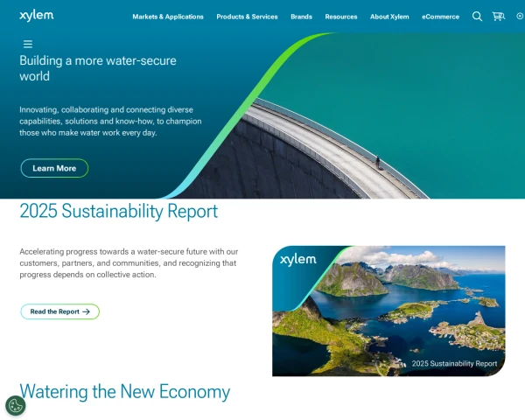Expand the Brands menu
Screen dimensions: 525x420
(301, 17)
